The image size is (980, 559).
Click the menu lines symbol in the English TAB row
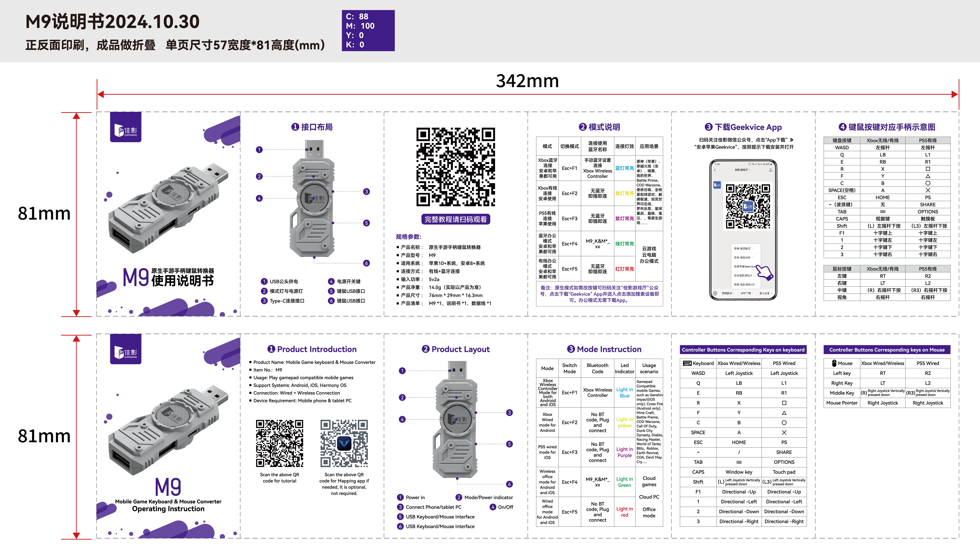739,462
